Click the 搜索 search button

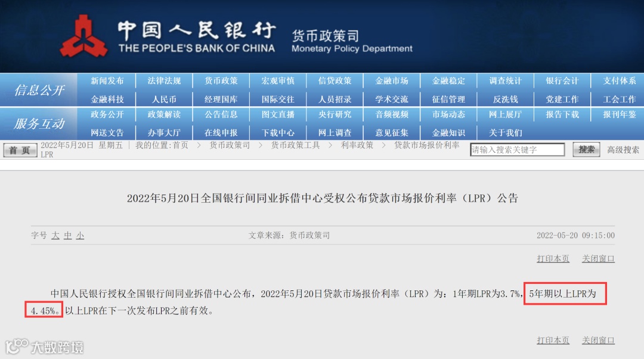point(586,150)
